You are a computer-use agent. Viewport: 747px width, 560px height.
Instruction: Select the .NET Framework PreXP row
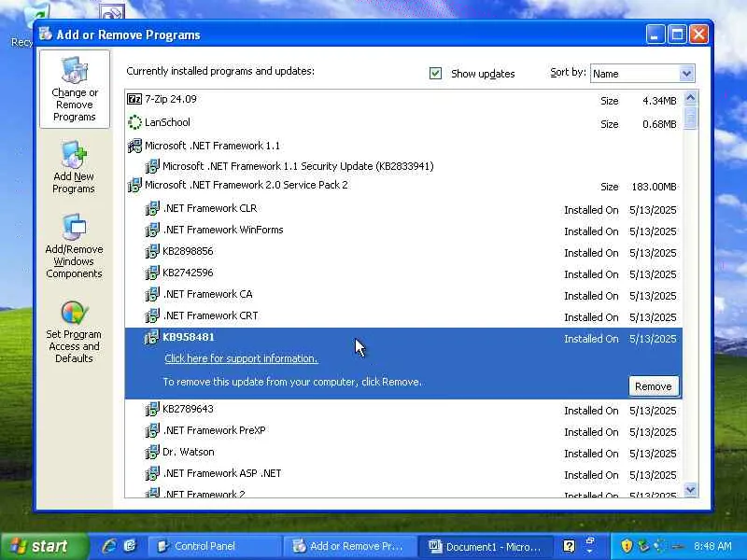[x=403, y=431]
